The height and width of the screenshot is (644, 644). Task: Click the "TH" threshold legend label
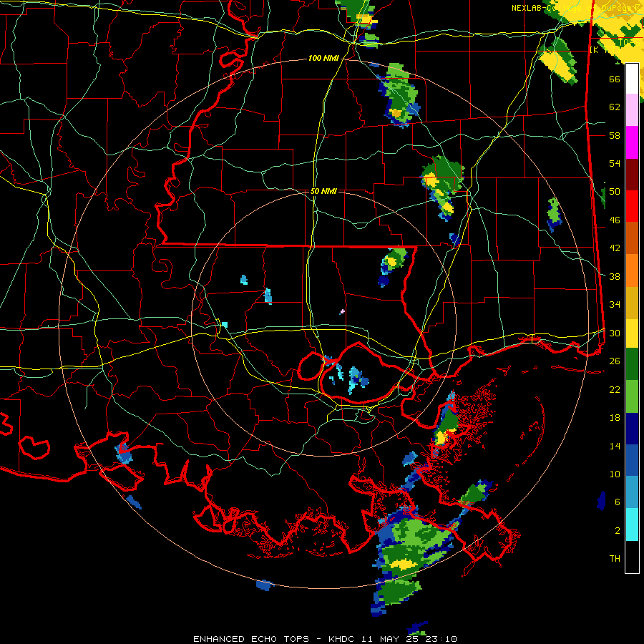tap(615, 559)
